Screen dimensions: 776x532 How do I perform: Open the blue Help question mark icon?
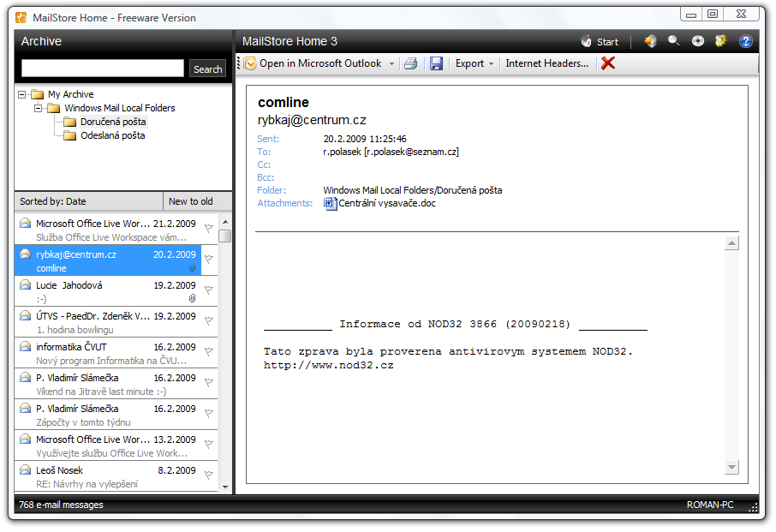coord(745,41)
